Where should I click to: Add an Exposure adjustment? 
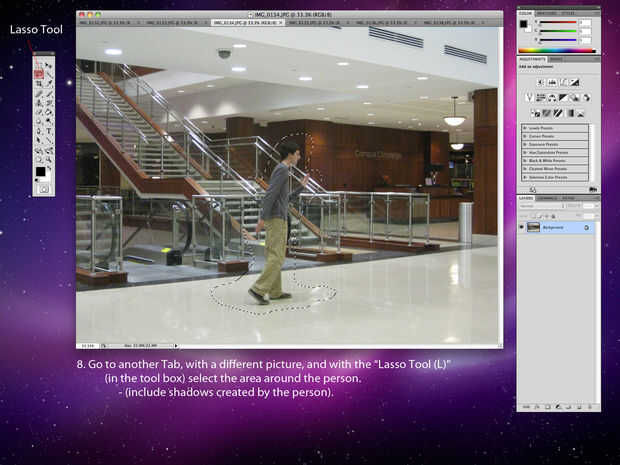pyautogui.click(x=575, y=83)
